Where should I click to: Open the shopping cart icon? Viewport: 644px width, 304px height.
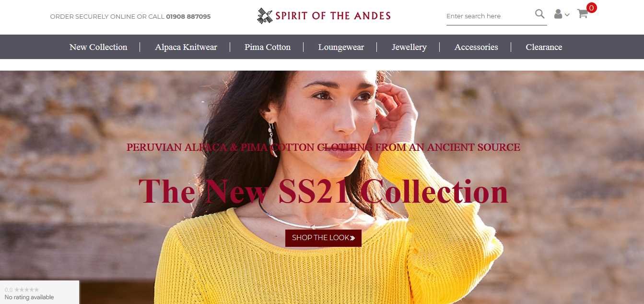click(x=583, y=14)
